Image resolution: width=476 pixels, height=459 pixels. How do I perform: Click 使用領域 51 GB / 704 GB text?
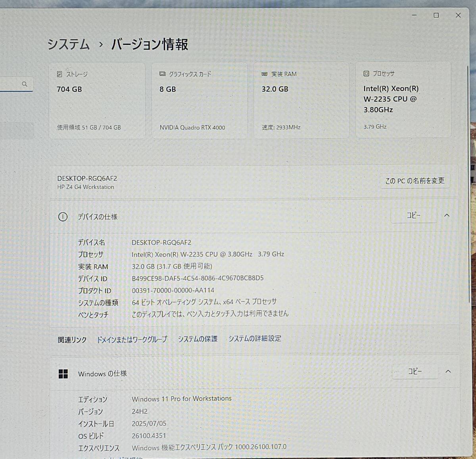click(89, 128)
